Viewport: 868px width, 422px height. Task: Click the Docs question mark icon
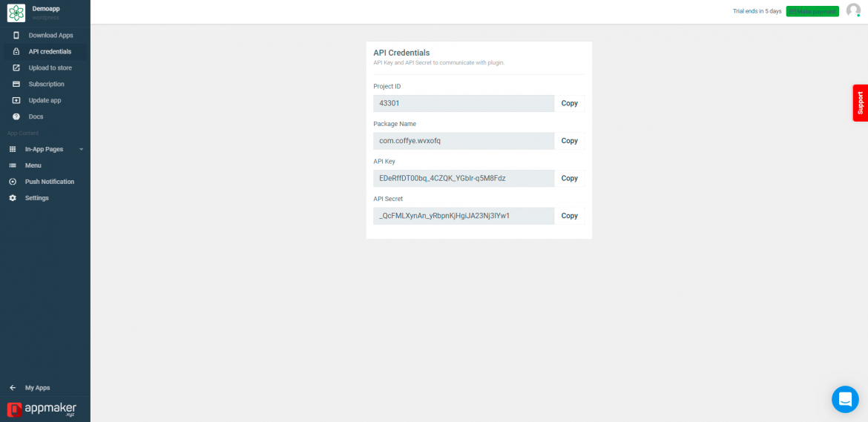[x=16, y=116]
